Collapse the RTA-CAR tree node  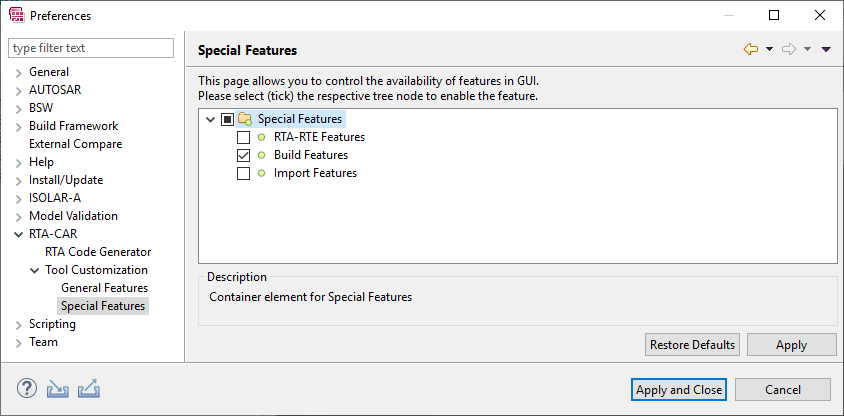[x=19, y=235]
